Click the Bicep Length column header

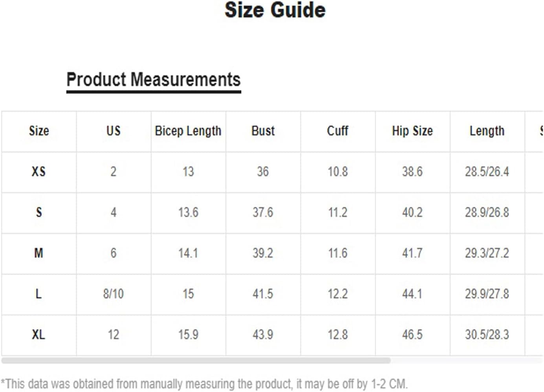[x=188, y=131]
